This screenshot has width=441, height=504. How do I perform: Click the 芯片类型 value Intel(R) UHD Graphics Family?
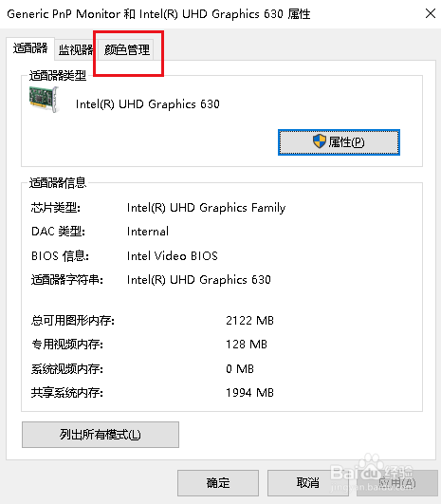206,208
